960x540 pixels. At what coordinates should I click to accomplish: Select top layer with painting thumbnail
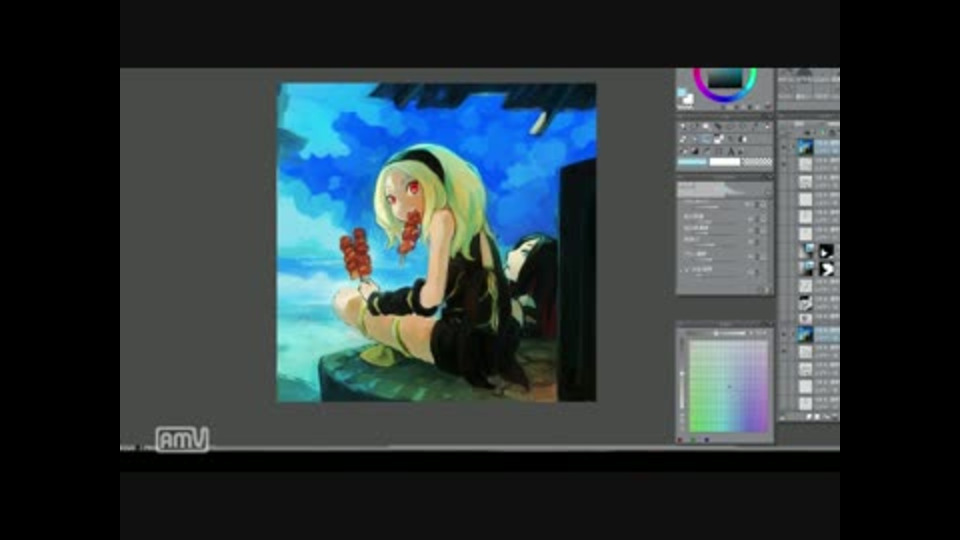point(805,147)
